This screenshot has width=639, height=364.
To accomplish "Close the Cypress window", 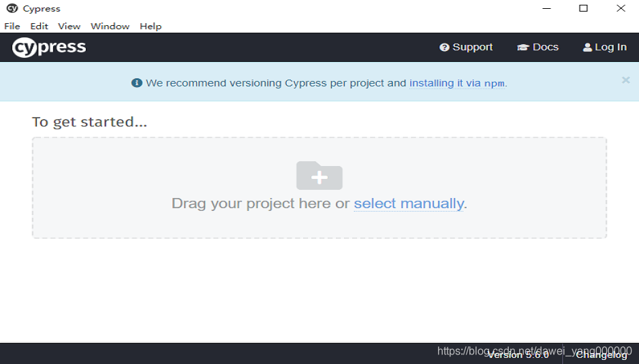I will 621,8.
